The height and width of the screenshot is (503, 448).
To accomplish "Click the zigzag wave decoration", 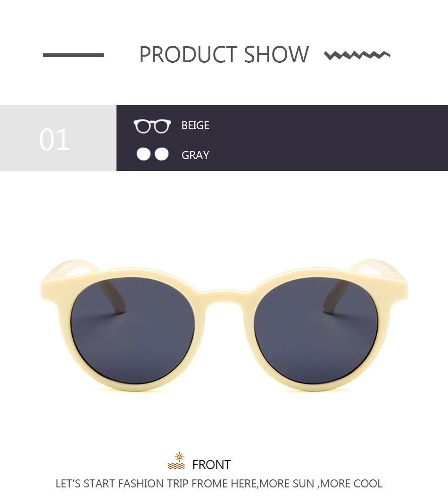I will point(357,55).
